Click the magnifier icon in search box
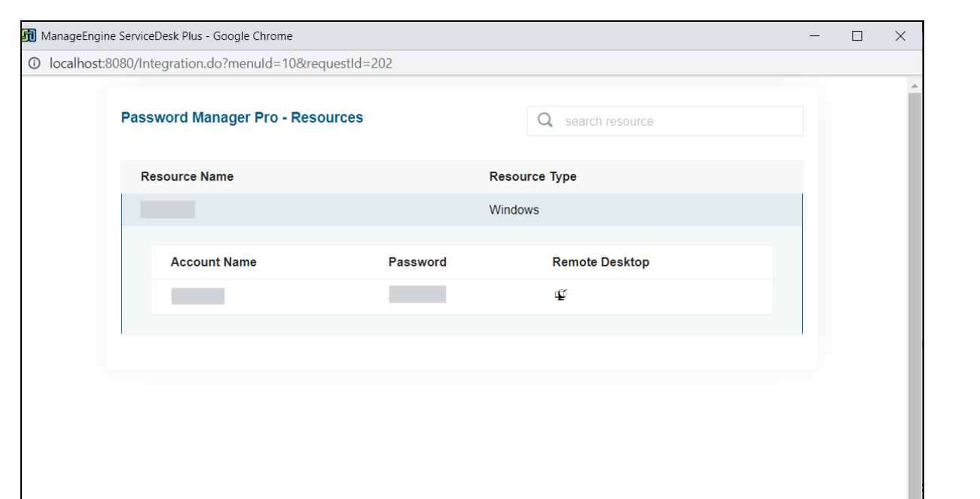Screen dimensions: 980x499 click(x=545, y=120)
